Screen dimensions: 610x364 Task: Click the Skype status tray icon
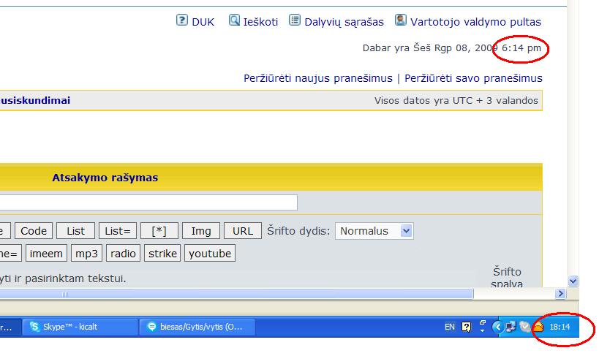click(x=524, y=327)
